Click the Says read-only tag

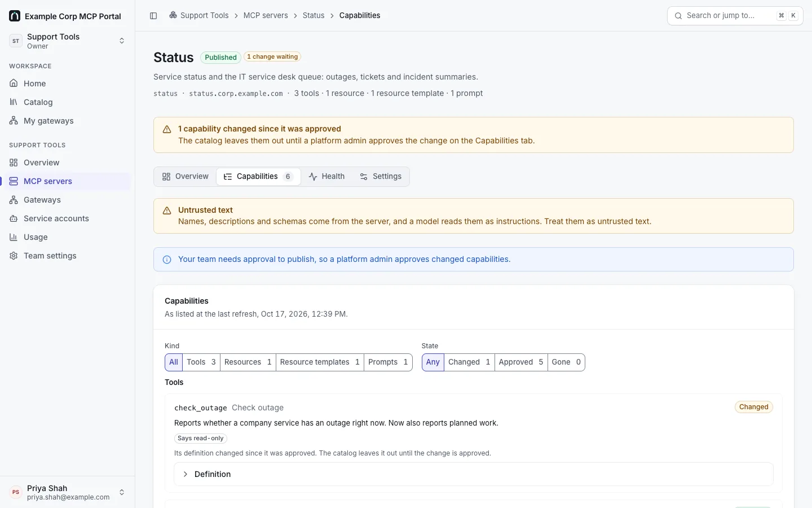pyautogui.click(x=201, y=439)
